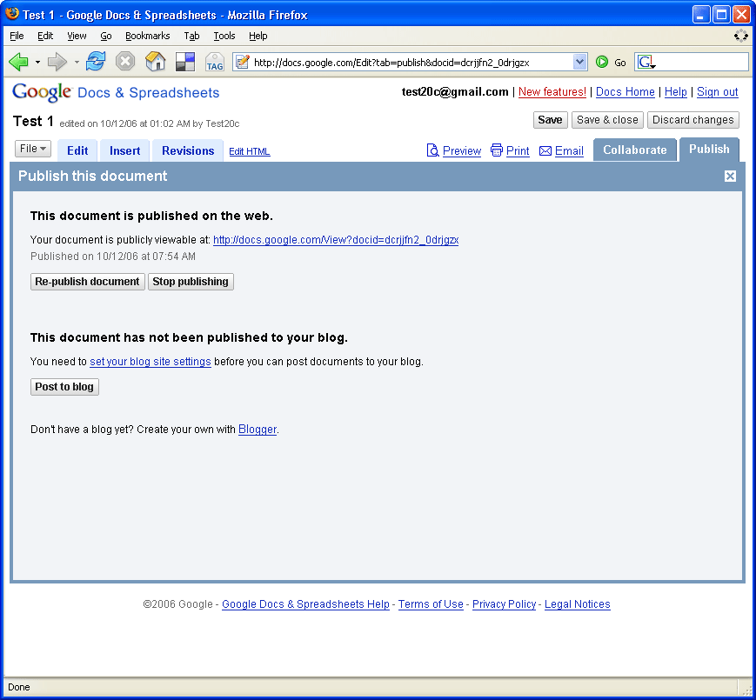Follow the Blogger link
The width and height of the screenshot is (756, 700).
tap(258, 430)
